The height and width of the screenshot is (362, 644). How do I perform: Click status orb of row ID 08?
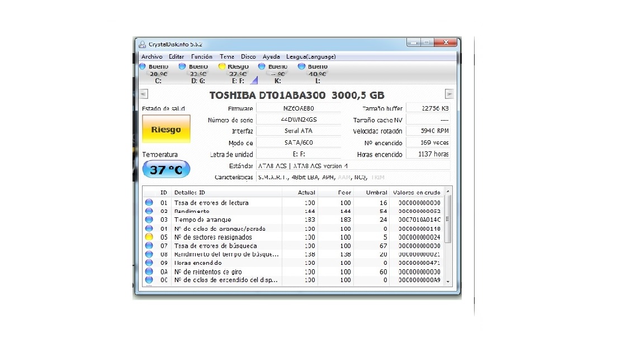(149, 254)
